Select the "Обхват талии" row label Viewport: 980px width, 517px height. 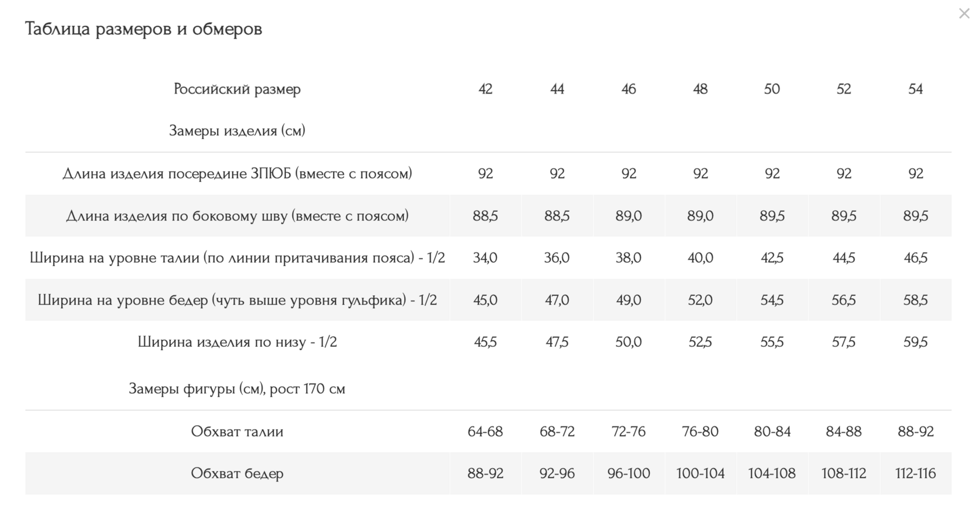pos(237,432)
